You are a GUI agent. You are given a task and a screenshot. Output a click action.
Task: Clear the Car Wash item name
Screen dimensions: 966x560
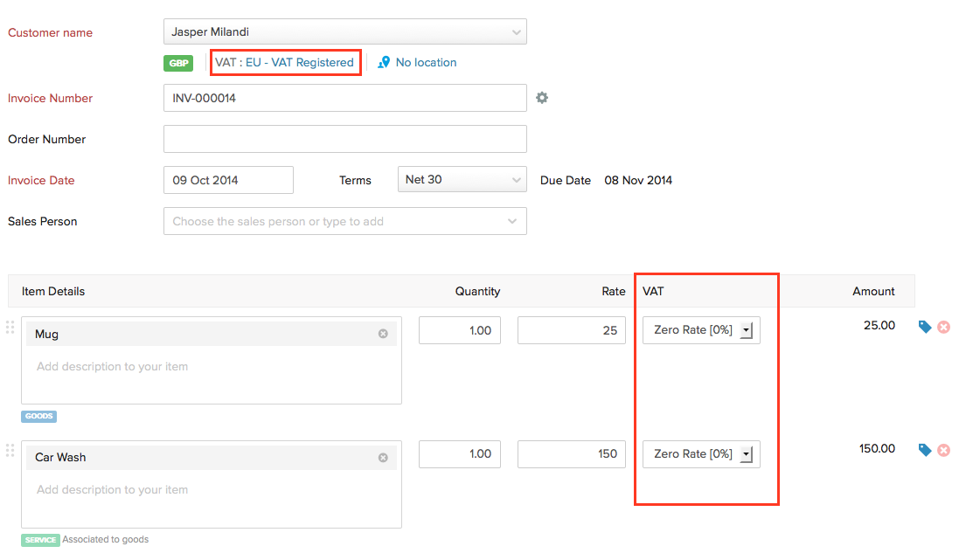[x=383, y=456]
